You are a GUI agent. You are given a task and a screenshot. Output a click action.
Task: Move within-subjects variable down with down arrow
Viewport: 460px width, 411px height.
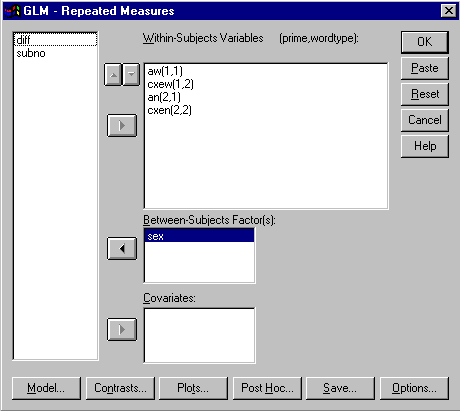click(x=131, y=75)
